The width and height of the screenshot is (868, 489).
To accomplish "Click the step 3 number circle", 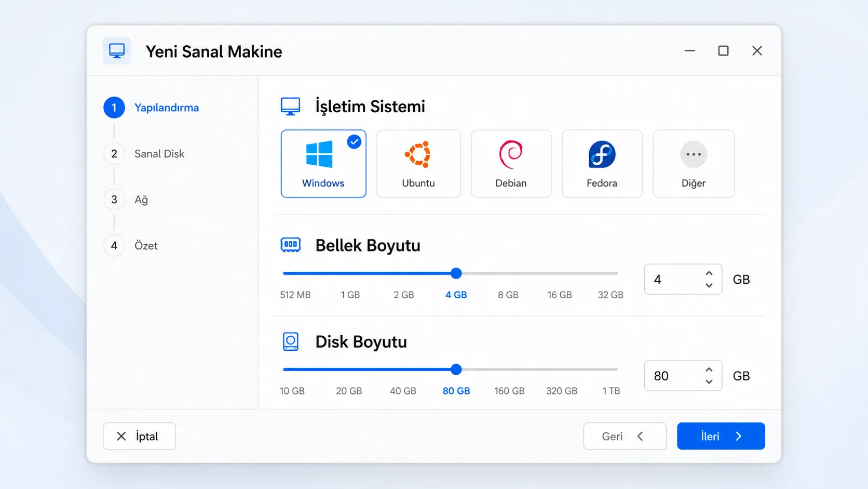I will 114,200.
